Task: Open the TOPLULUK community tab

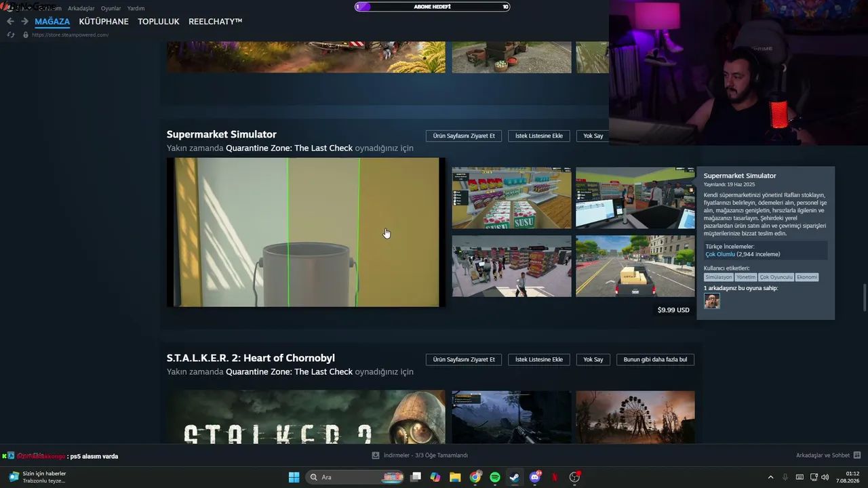Action: click(159, 22)
